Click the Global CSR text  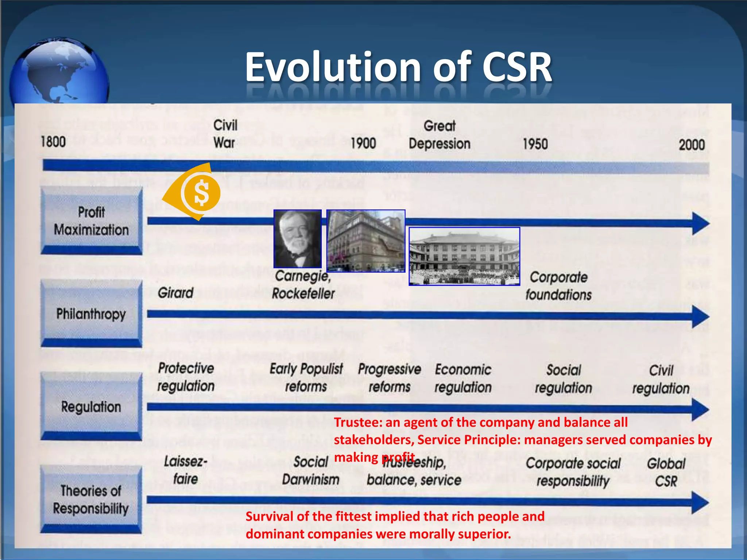[666, 472]
